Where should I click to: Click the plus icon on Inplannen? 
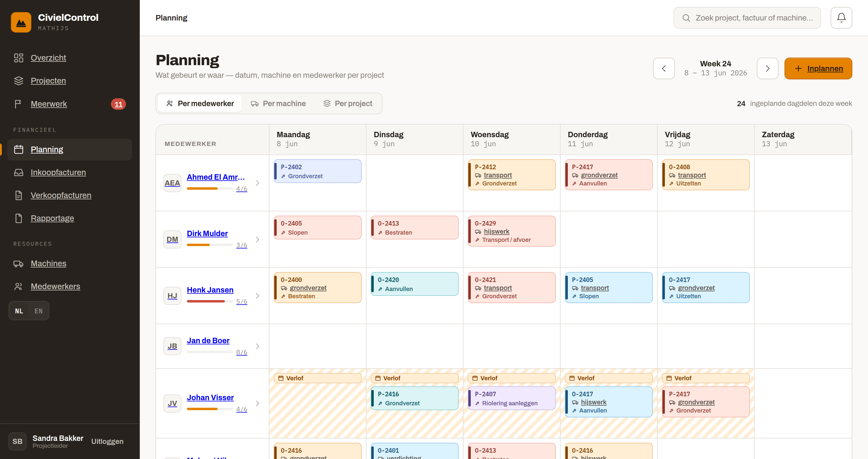(798, 68)
